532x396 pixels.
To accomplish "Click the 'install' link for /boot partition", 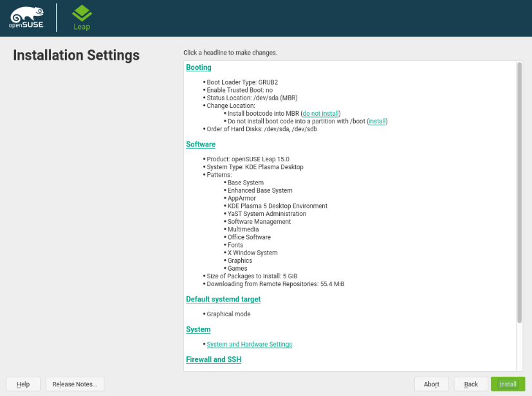I will pyautogui.click(x=377, y=121).
